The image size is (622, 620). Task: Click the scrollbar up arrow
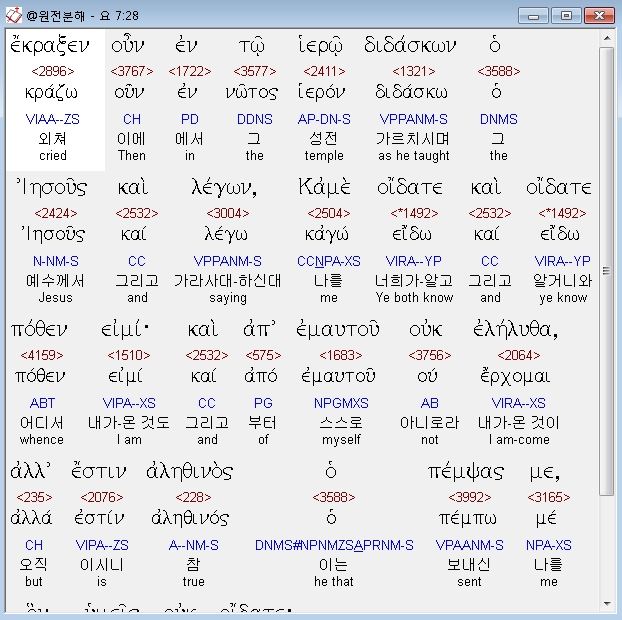click(607, 38)
